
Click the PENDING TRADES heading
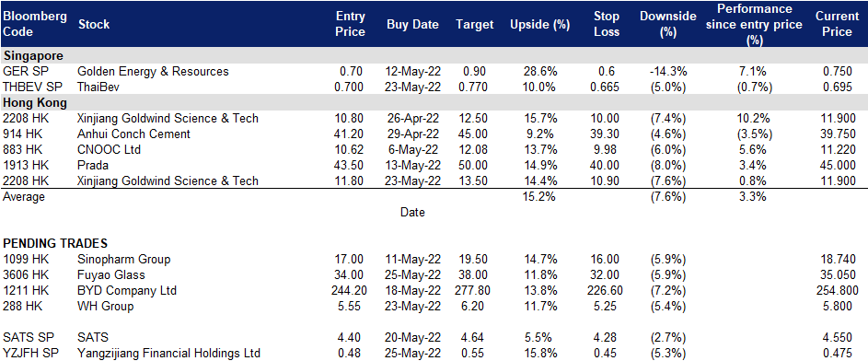click(55, 244)
